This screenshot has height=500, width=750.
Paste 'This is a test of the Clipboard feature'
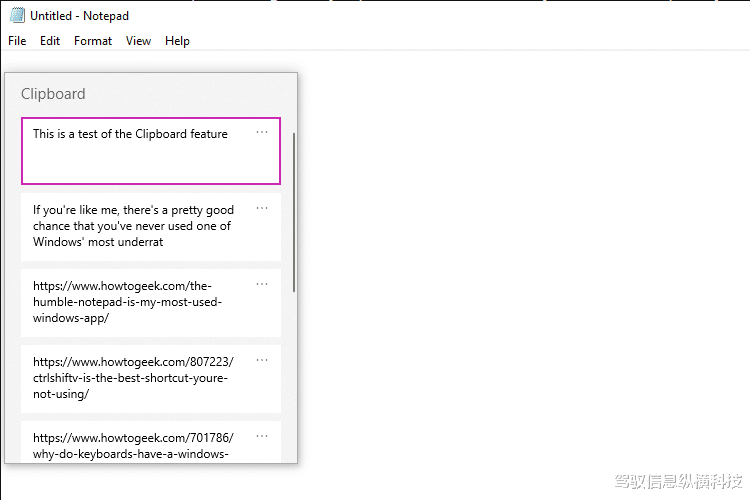(151, 151)
